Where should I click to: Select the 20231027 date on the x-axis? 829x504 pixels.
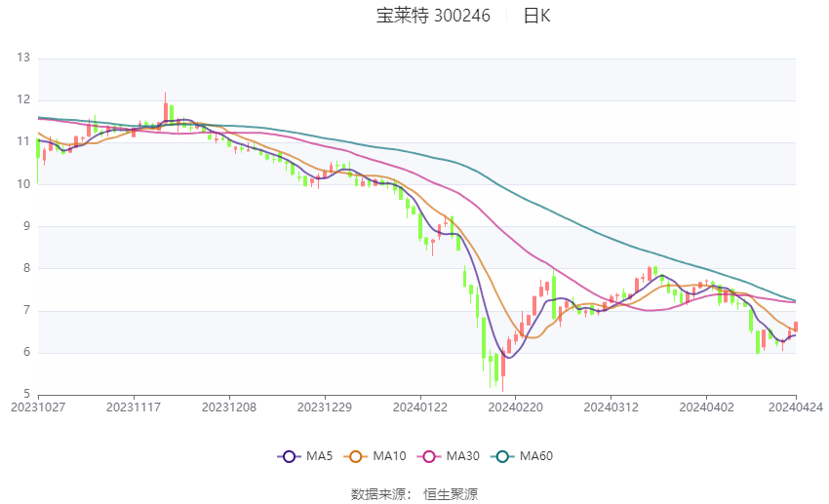pos(38,407)
